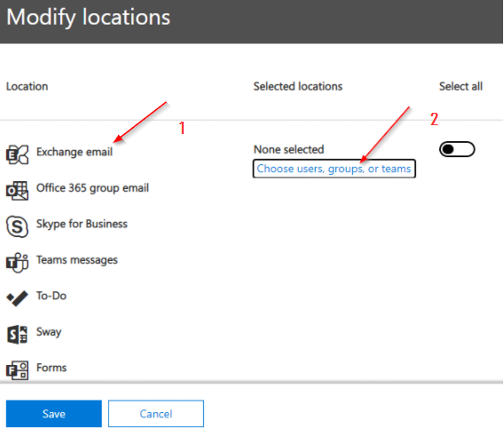Select the Teams messages label
Viewport: 504px width, 436px height.
click(77, 260)
